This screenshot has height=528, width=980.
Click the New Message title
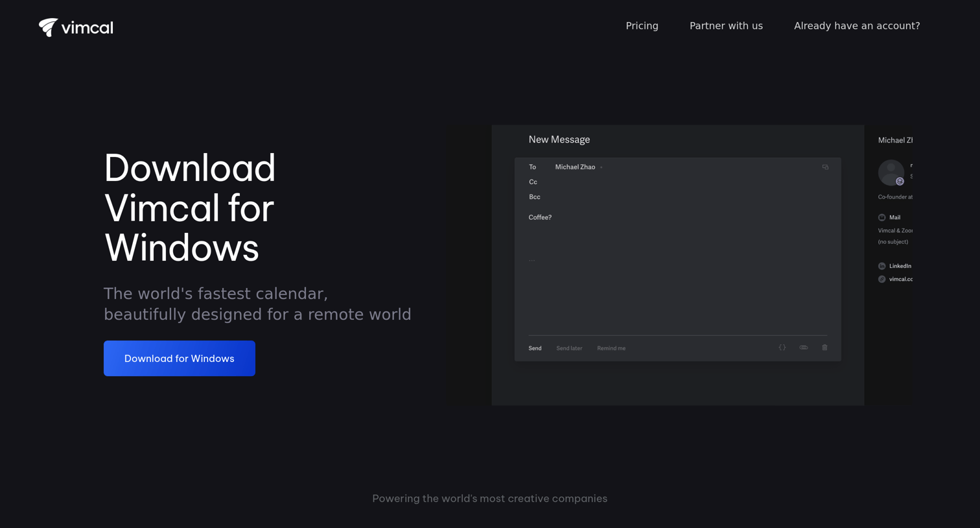559,139
